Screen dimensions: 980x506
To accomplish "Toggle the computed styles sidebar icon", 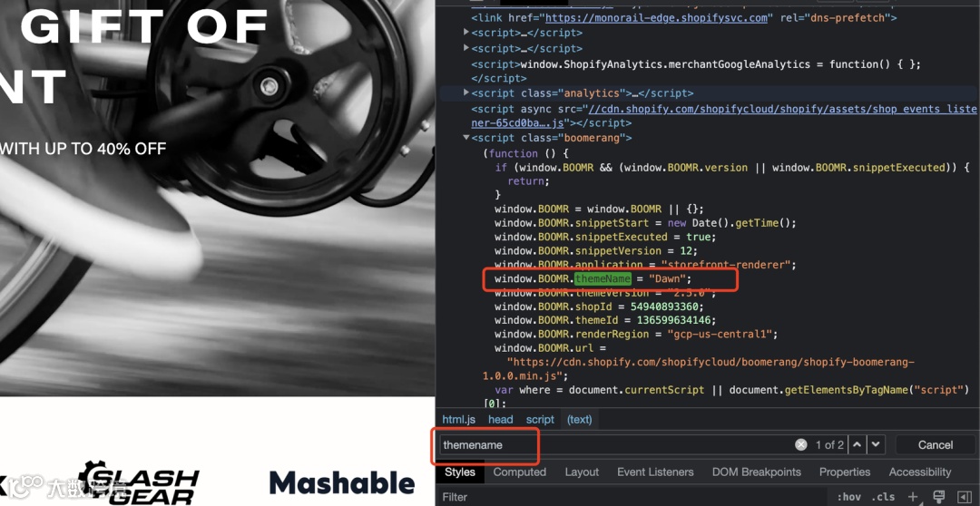I will tap(965, 497).
